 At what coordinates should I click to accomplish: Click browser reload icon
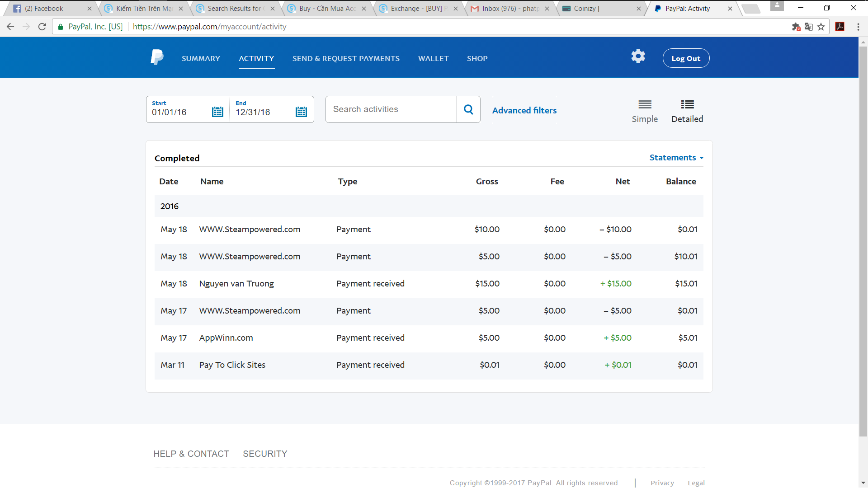point(42,27)
